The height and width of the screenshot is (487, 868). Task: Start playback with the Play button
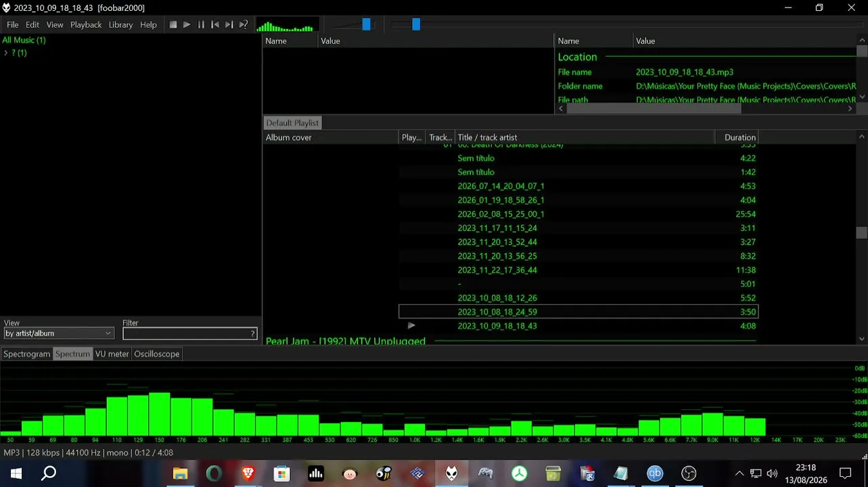(187, 25)
